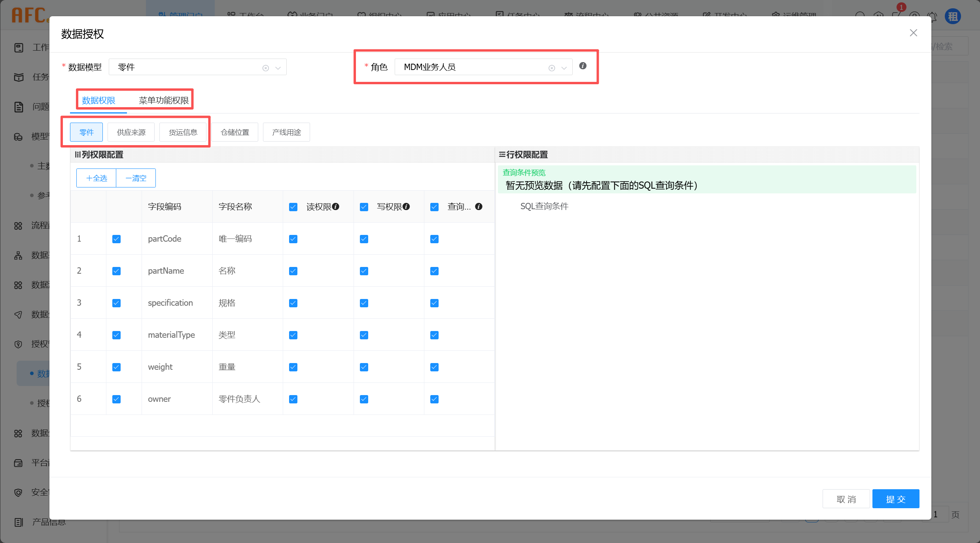The width and height of the screenshot is (980, 543).
Task: Clear the 零件 data model selection
Action: tap(266, 68)
